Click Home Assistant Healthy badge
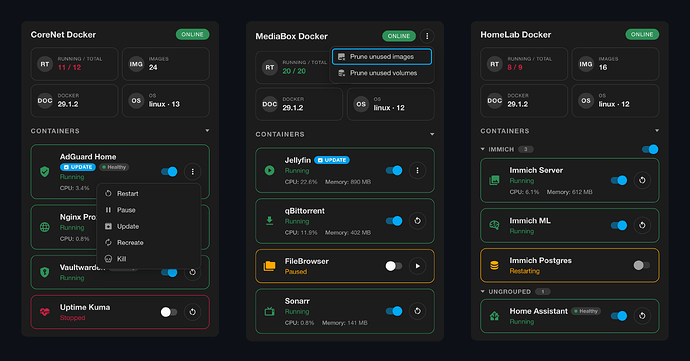The image size is (690, 361). click(586, 311)
